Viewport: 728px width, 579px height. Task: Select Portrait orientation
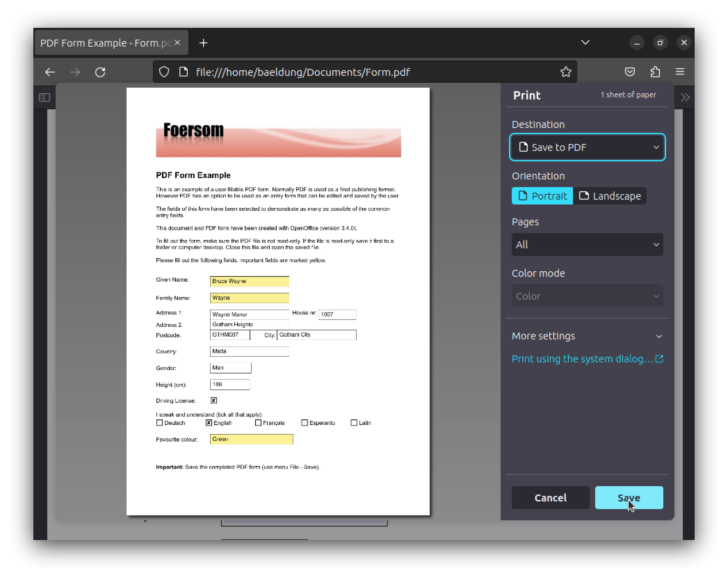[x=542, y=196]
